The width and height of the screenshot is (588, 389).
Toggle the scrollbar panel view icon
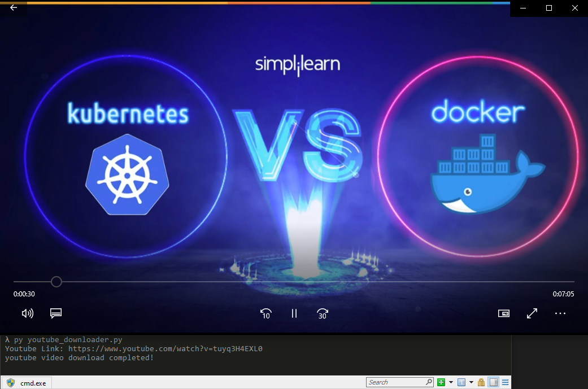(494, 382)
